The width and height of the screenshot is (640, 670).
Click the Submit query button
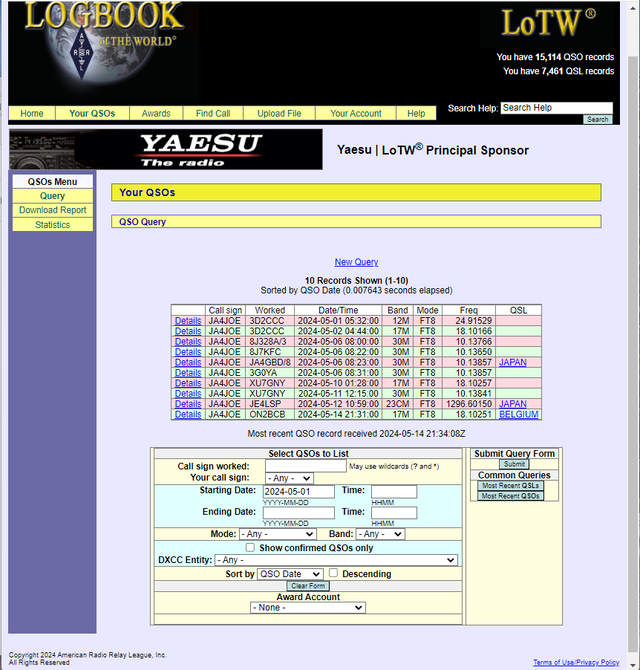coord(514,464)
